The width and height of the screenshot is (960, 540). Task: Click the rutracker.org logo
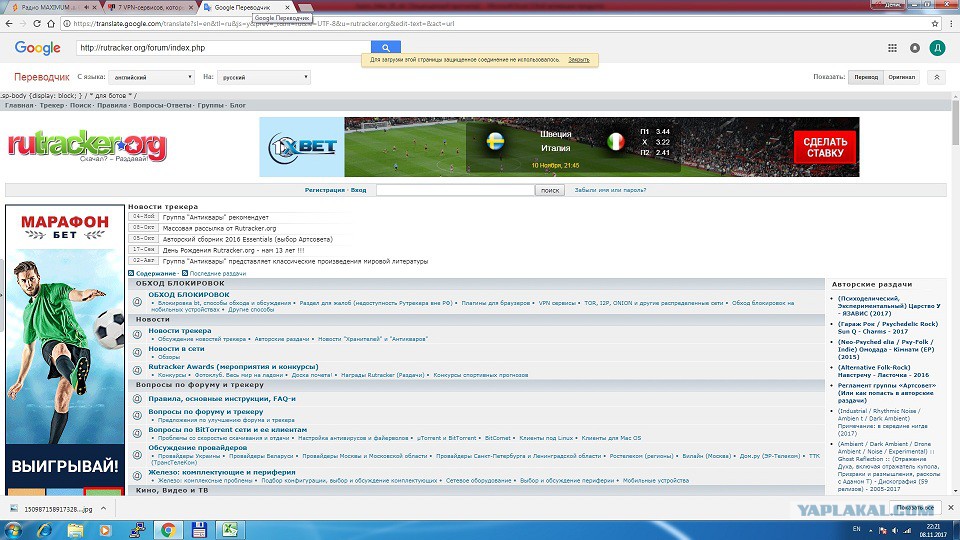(87, 146)
